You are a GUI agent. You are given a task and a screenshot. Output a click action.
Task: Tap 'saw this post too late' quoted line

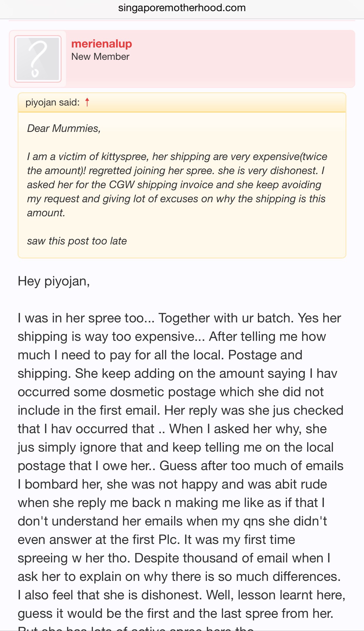[77, 241]
